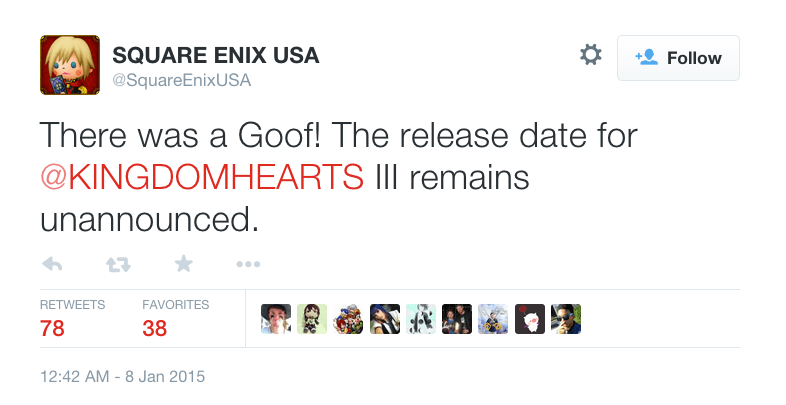This screenshot has width=786, height=405.
Task: Click the 12:42 AM - 8 Jan 2015 timestamp
Action: click(x=123, y=378)
